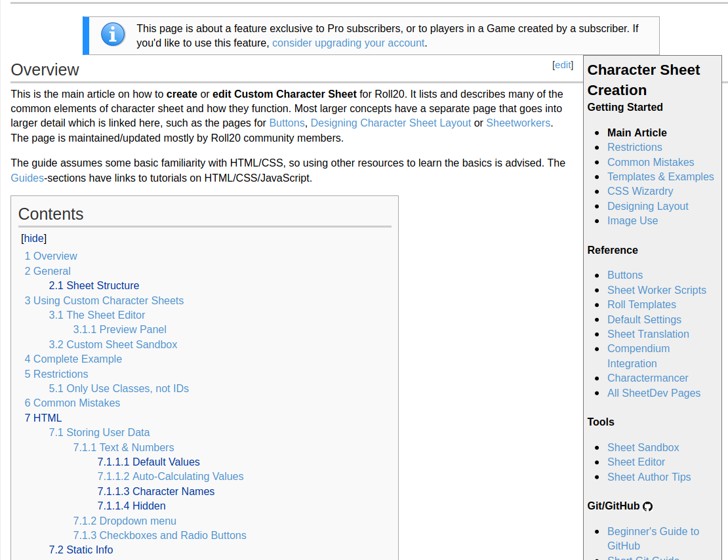Open the Buttons link in overview paragraph
Viewport: 728px width, 560px height.
[287, 123]
